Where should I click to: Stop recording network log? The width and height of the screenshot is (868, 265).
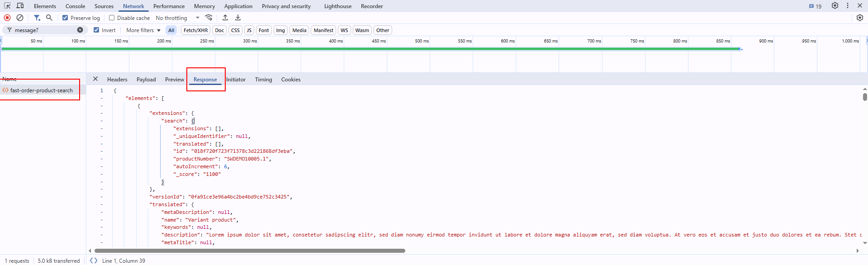coord(7,18)
